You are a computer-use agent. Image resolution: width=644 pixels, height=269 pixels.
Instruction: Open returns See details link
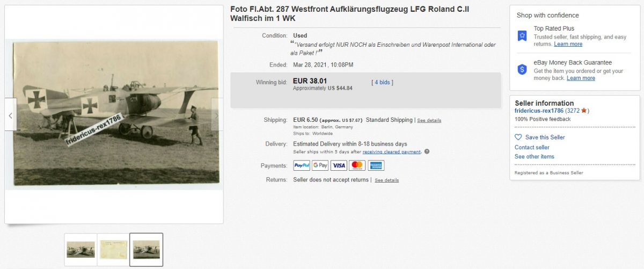click(x=386, y=180)
